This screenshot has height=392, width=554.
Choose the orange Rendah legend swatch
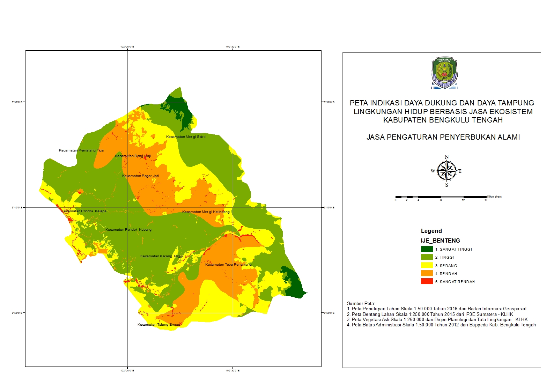[x=427, y=273]
